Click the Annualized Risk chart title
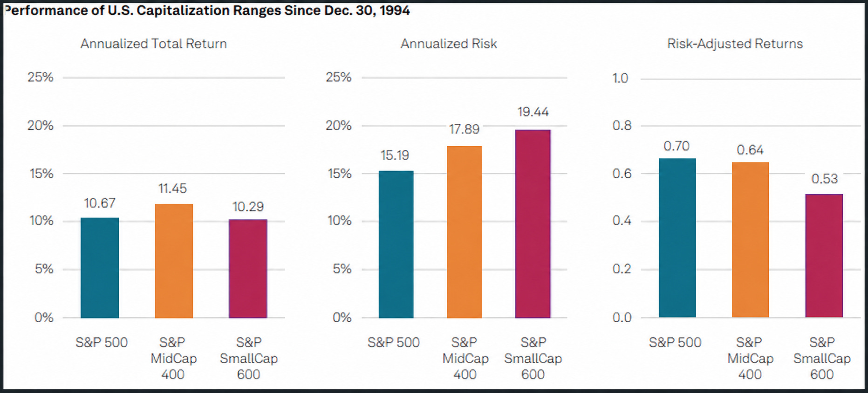The width and height of the screenshot is (868, 393). click(x=449, y=44)
